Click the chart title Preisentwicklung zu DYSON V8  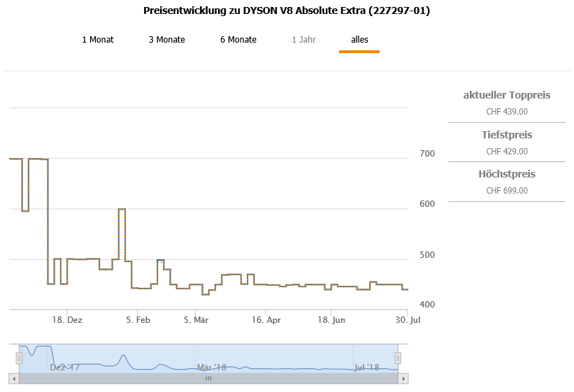287,11
